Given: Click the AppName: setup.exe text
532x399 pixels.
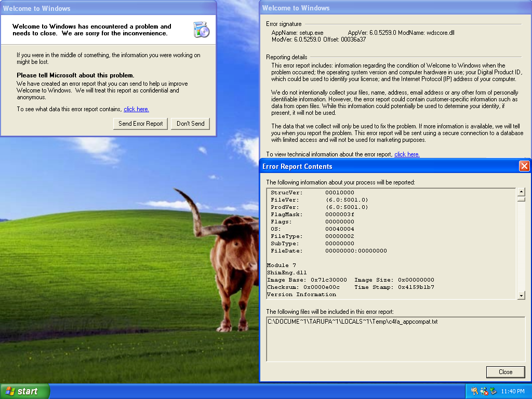Looking at the screenshot, I should [x=298, y=33].
